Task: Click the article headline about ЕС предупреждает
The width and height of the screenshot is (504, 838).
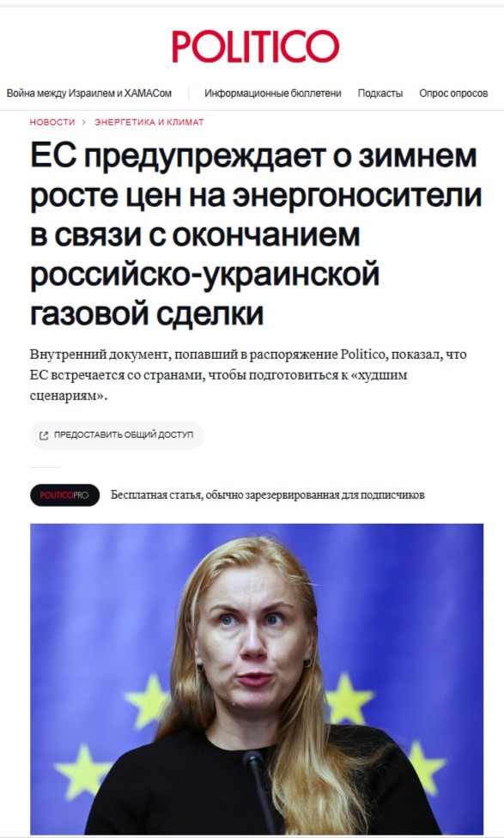Action: click(x=256, y=234)
